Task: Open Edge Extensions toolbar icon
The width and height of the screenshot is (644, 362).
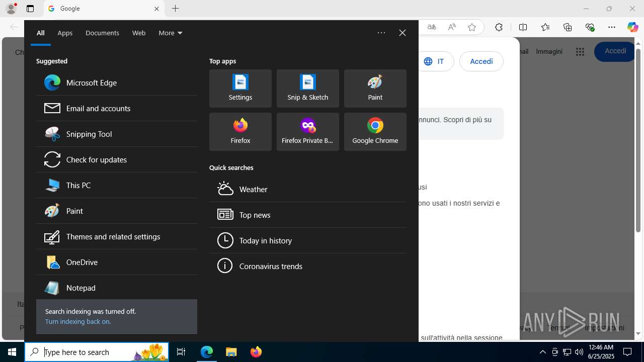Action: coord(499,27)
